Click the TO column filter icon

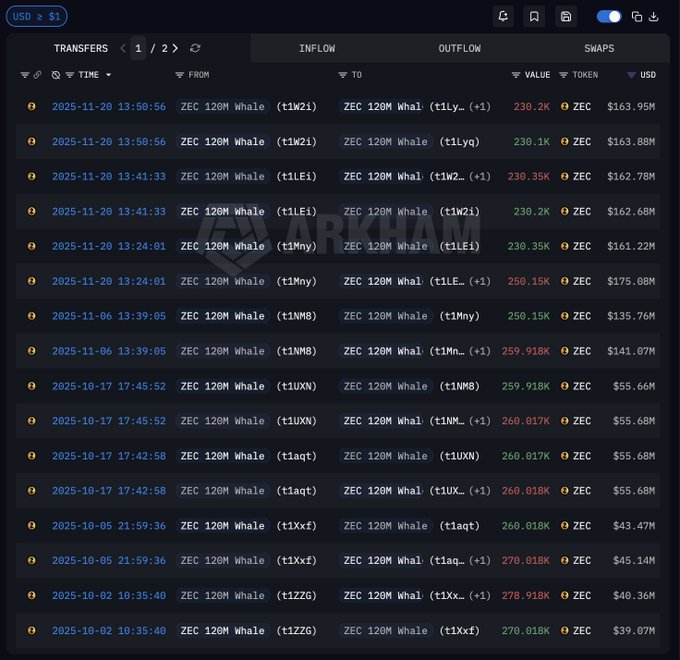click(343, 75)
